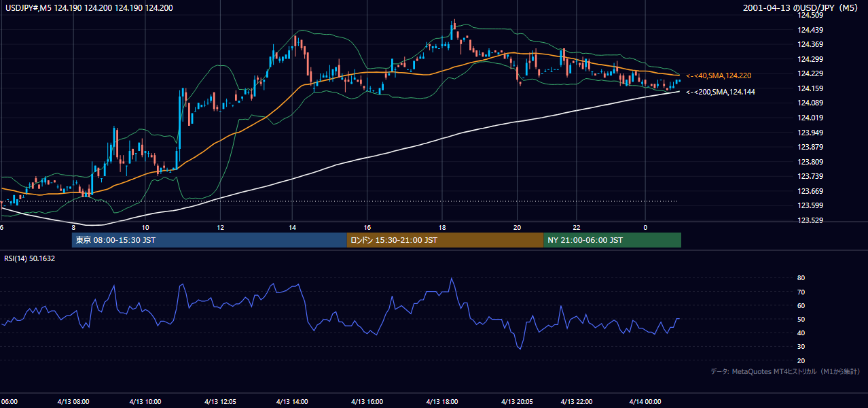Click the 123.949 price axis label
Image resolution: width=868 pixels, height=408 pixels.
(x=810, y=133)
